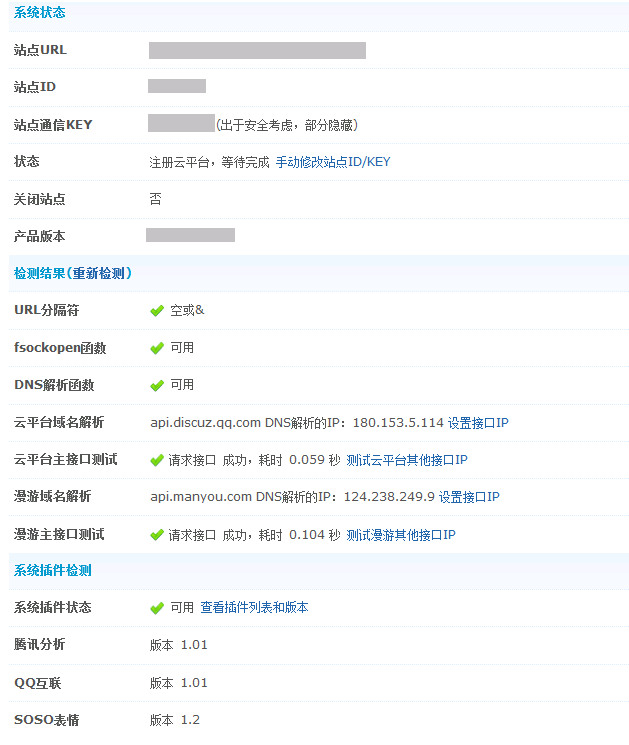Click the 空或& value text
The height and width of the screenshot is (745, 629).
[187, 310]
